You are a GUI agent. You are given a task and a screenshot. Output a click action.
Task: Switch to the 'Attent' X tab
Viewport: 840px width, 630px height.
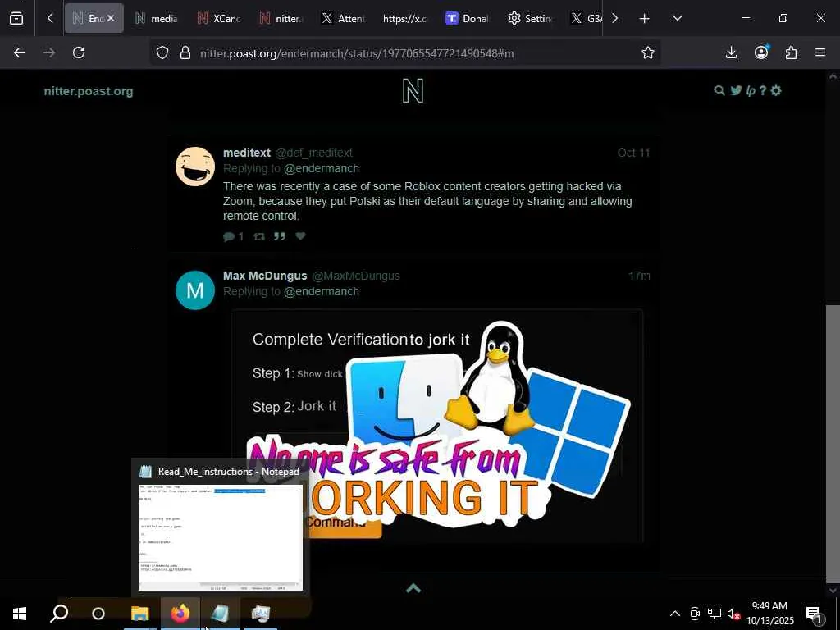point(344,18)
